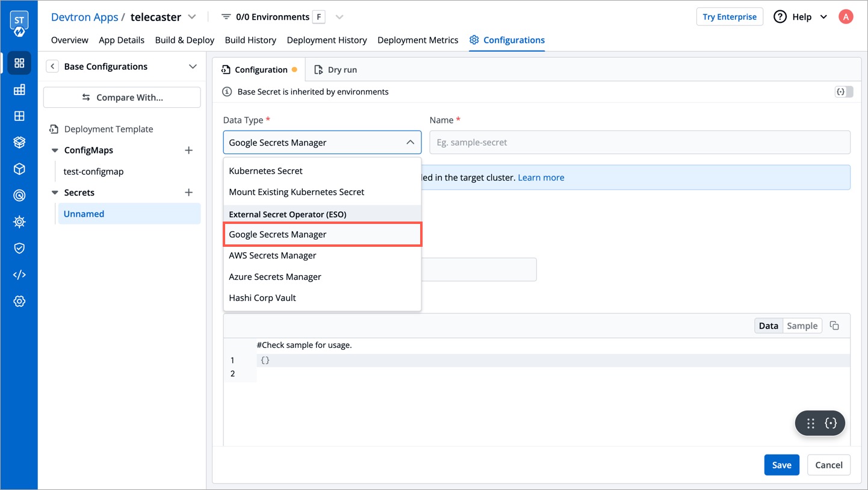Open the Jobs icon in the sidebar

tap(19, 89)
